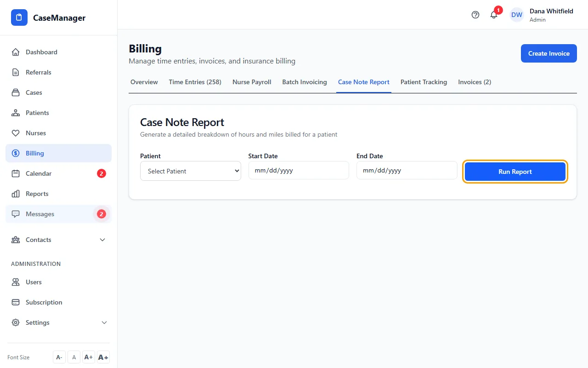Image resolution: width=588 pixels, height=368 pixels.
Task: Click the Users icon under Administration
Action: [x=16, y=282]
